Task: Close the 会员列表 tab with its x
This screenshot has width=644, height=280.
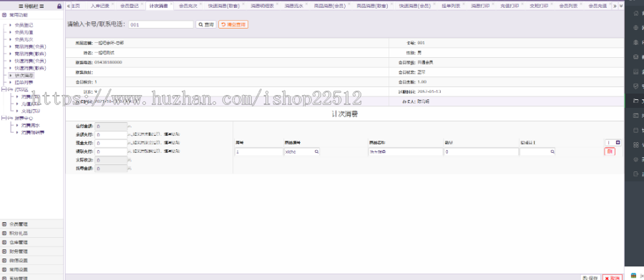Action: pos(581,4)
